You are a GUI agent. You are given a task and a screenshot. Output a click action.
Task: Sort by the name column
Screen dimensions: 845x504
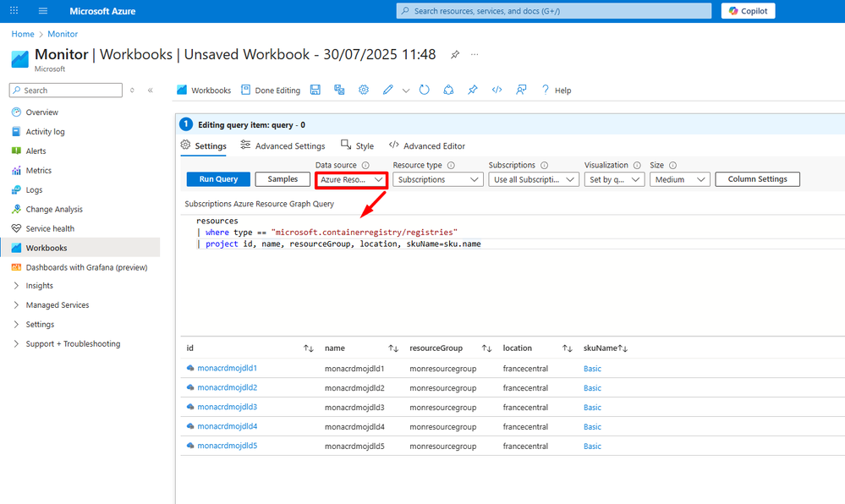point(393,348)
